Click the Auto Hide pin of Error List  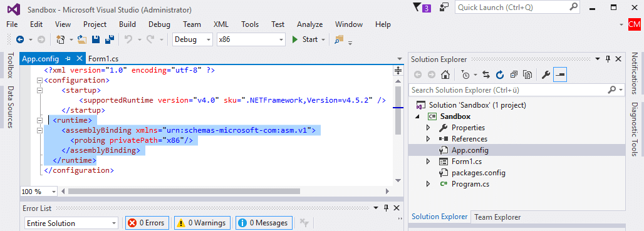pos(386,208)
